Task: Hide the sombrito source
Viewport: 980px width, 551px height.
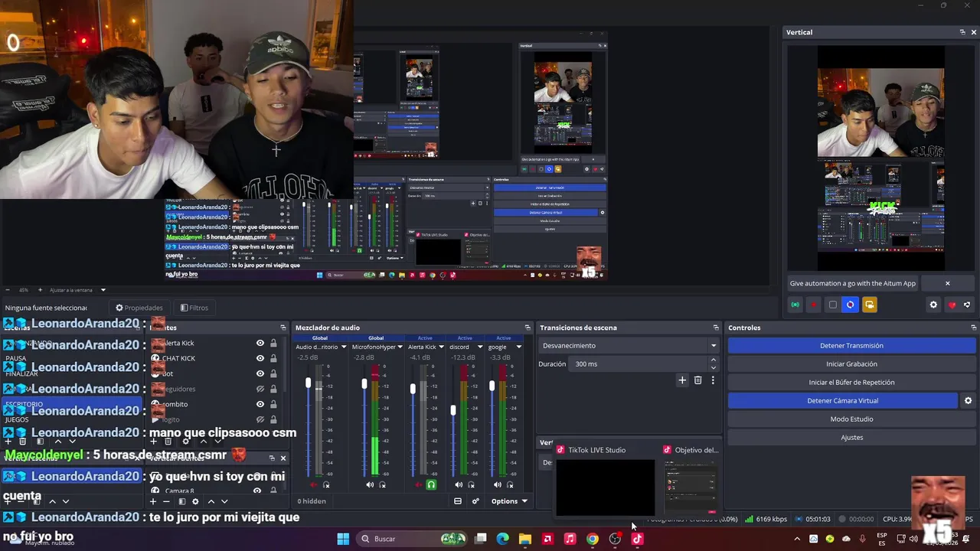Action: (x=260, y=404)
